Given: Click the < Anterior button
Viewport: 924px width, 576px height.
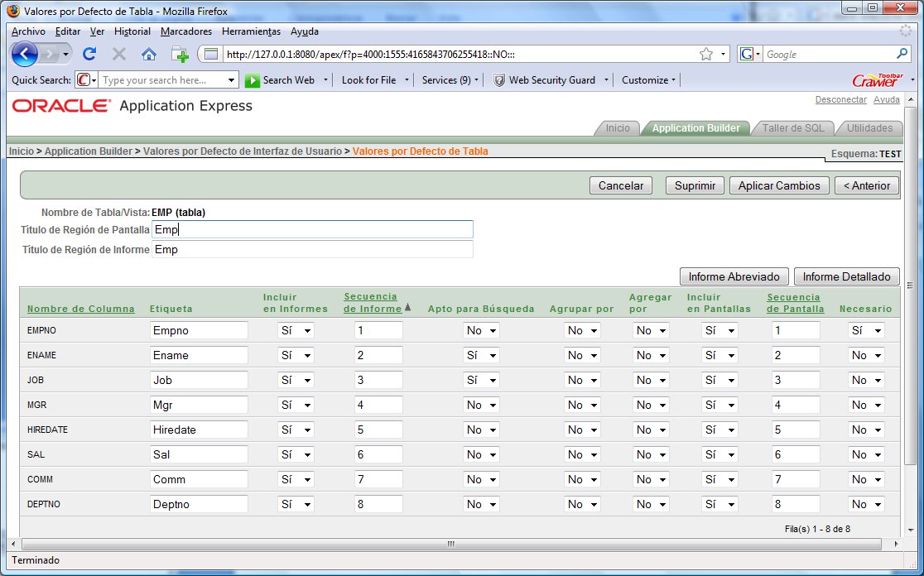Looking at the screenshot, I should 867,185.
